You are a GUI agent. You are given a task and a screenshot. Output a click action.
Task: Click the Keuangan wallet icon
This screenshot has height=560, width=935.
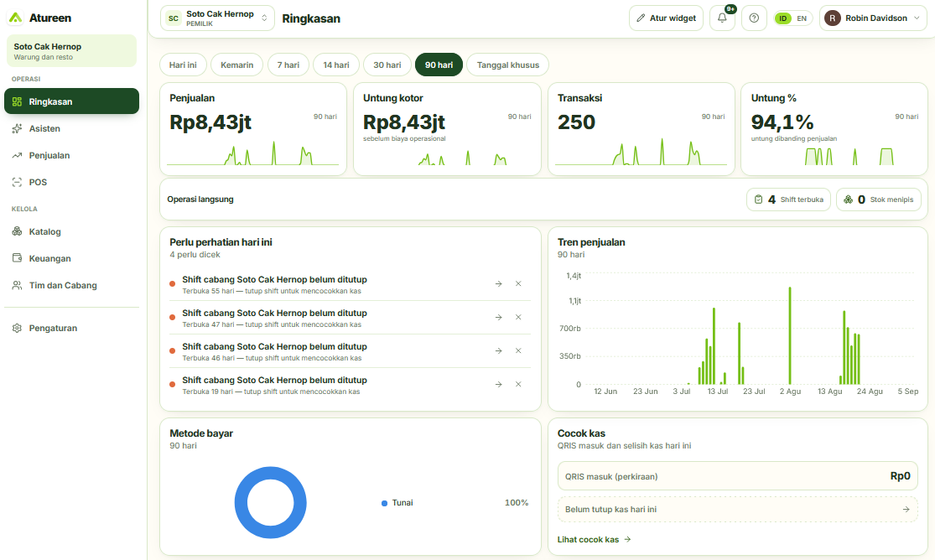tap(18, 258)
